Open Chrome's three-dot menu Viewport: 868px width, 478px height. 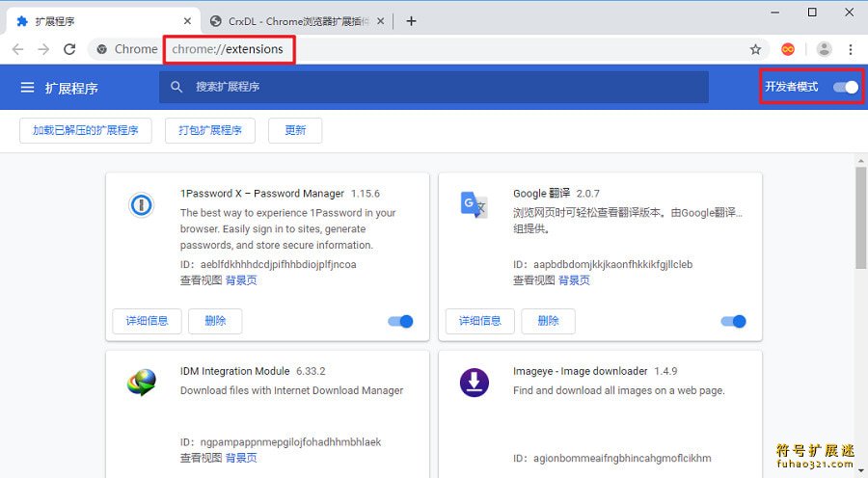[851, 49]
